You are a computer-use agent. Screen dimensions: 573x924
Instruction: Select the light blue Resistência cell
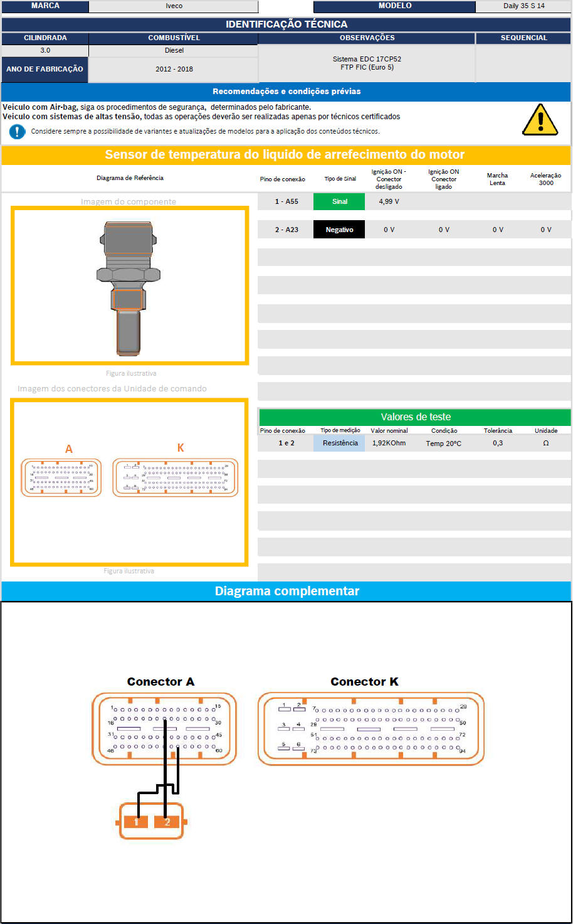[x=340, y=443]
